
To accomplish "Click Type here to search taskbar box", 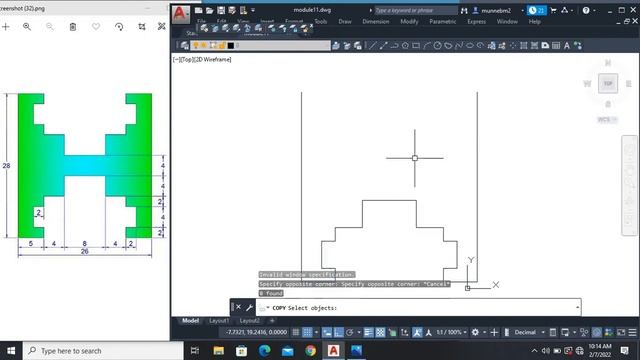I will (103, 351).
